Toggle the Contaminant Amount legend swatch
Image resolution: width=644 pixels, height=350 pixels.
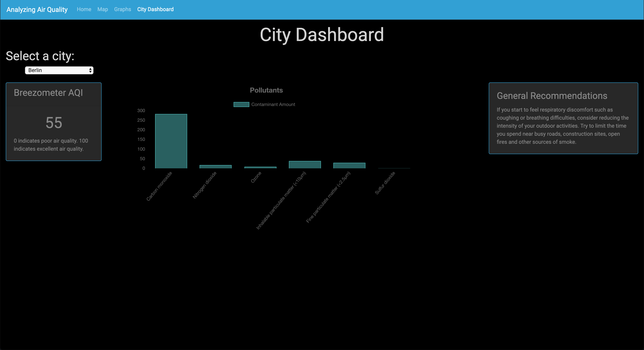click(x=241, y=104)
